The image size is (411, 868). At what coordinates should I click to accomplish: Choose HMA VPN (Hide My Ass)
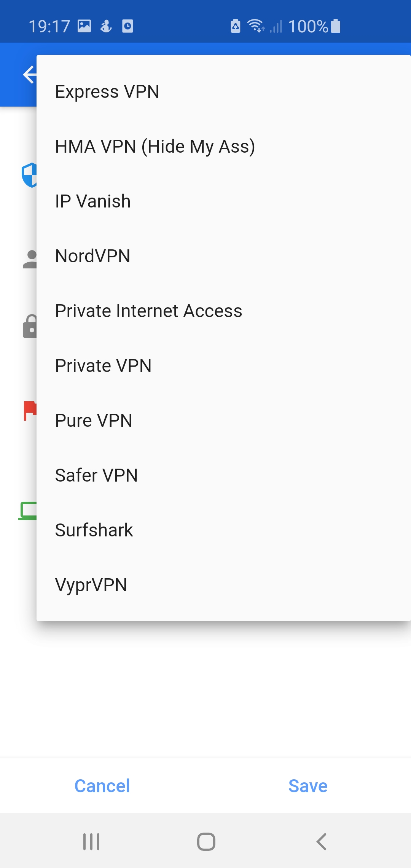tap(223, 146)
